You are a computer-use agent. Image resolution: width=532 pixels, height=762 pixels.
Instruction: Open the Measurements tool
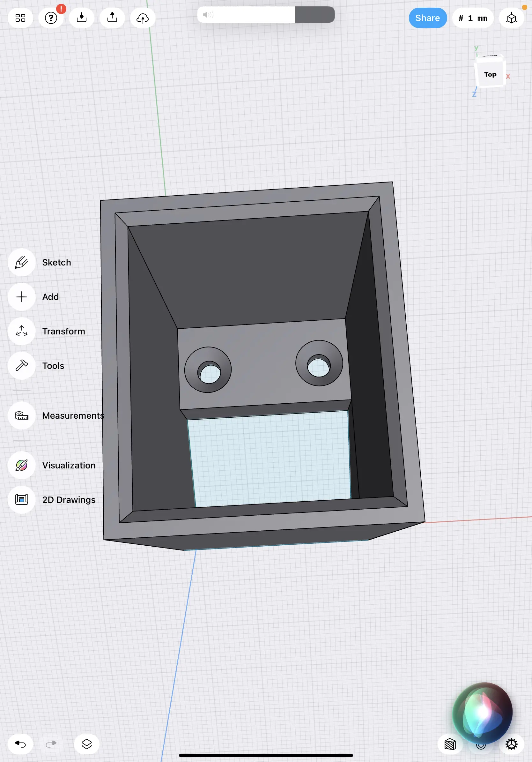pos(22,415)
